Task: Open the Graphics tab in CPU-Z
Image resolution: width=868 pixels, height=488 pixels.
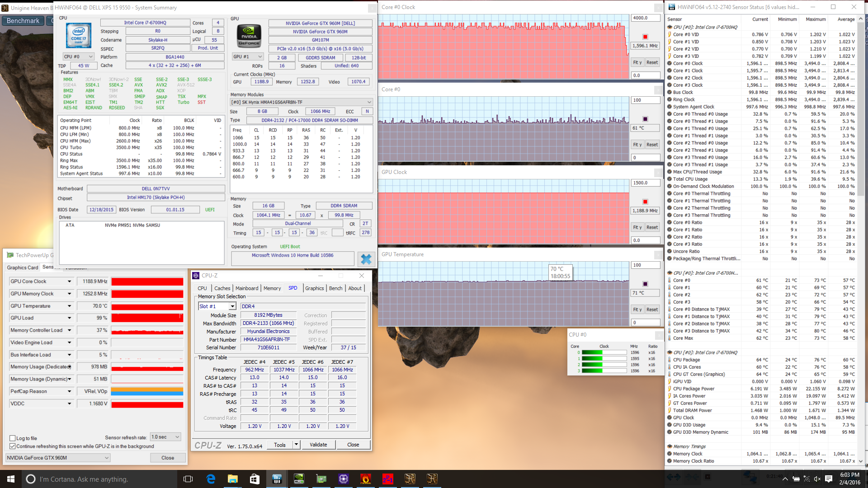Action: (315, 288)
